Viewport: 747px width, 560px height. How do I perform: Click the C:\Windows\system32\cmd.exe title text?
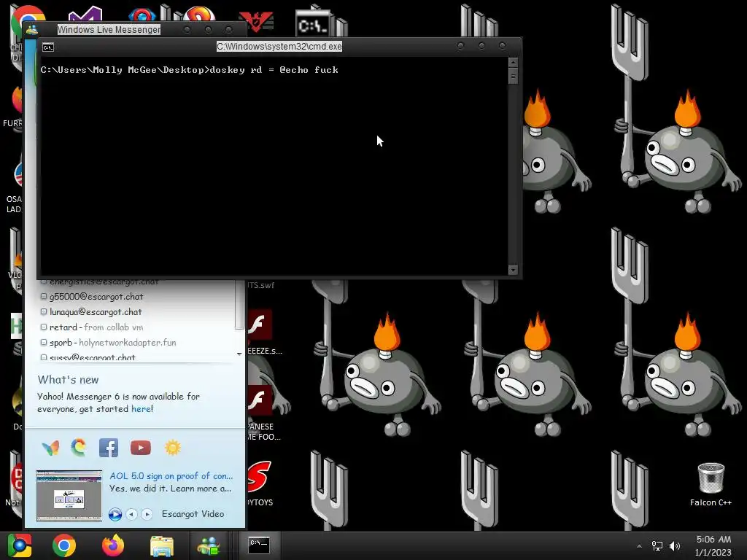[x=279, y=46]
